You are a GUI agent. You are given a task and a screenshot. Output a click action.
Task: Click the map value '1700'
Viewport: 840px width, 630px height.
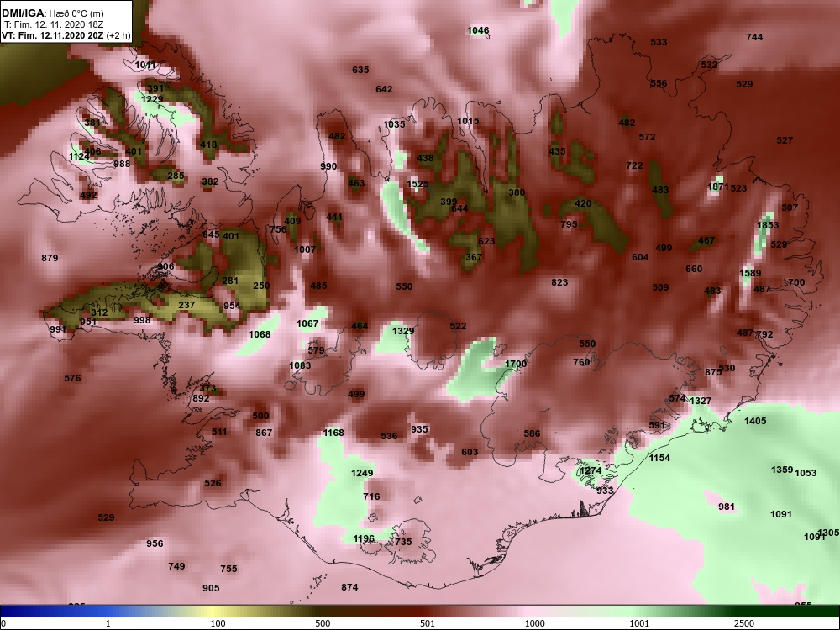tap(516, 364)
